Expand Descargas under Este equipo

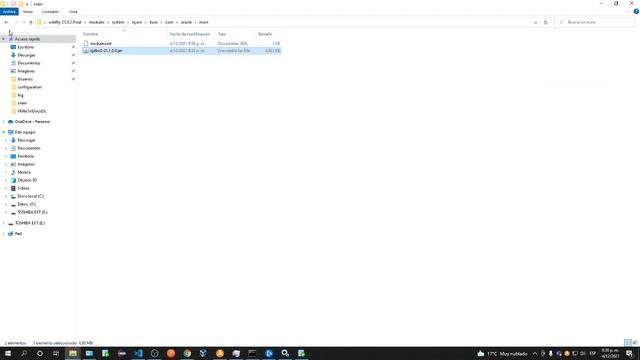click(x=6, y=140)
